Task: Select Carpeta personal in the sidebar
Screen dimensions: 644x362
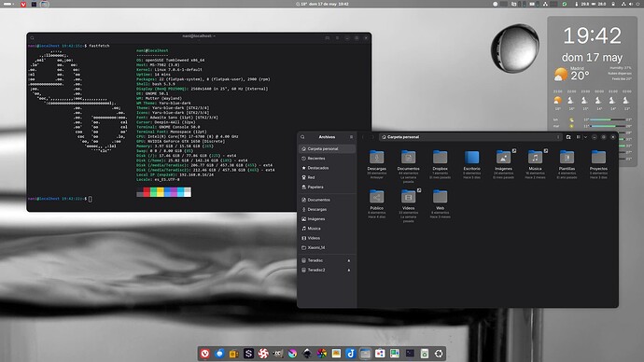Action: [x=327, y=148]
